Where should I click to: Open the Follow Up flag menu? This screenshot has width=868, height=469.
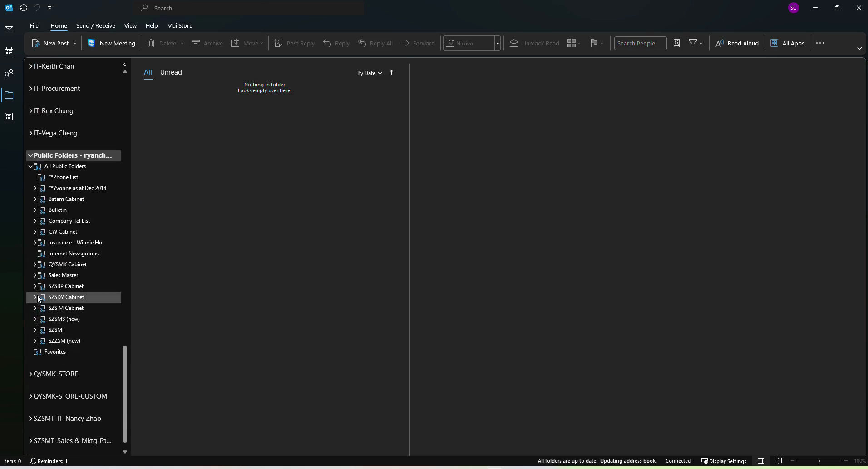click(x=597, y=43)
